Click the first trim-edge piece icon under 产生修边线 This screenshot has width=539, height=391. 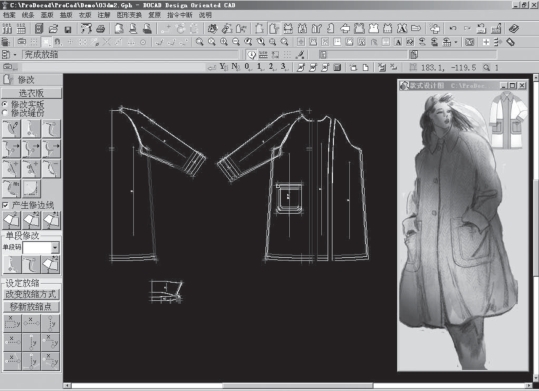click(11, 220)
